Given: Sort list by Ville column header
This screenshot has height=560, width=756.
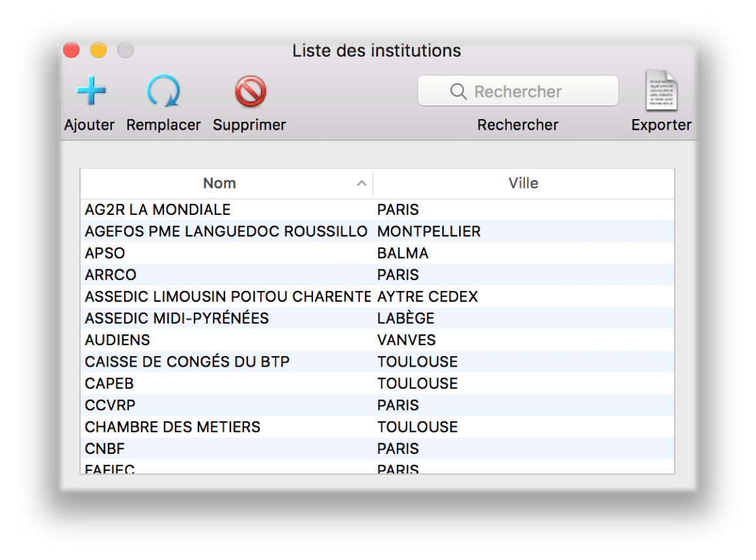Looking at the screenshot, I should 524,184.
